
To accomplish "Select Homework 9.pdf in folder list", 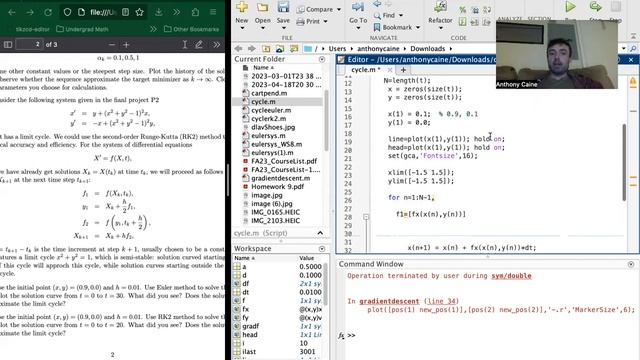I will pyautogui.click(x=278, y=187).
